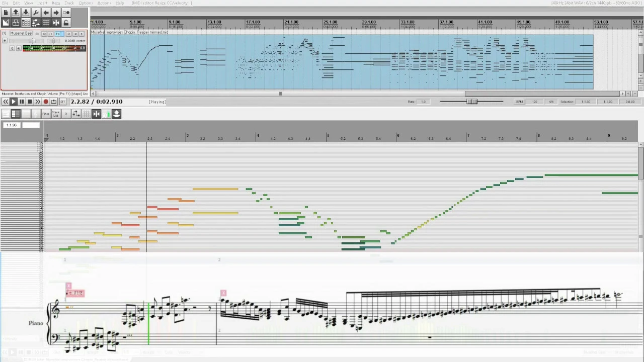Click the arrange view horizontal scrollbar thumb
Viewport: 644px width, 362px height.
280,94
